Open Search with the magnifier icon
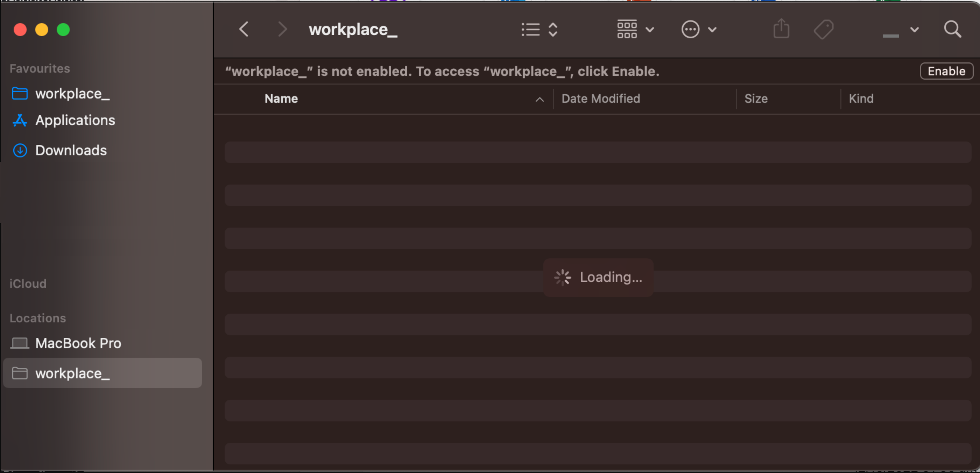The height and width of the screenshot is (473, 980). [x=952, y=29]
